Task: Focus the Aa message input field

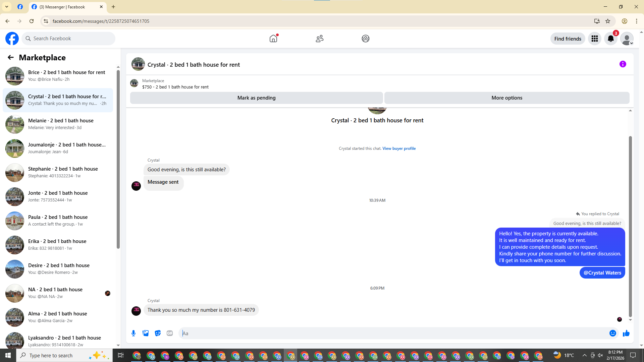Action: [x=392, y=333]
